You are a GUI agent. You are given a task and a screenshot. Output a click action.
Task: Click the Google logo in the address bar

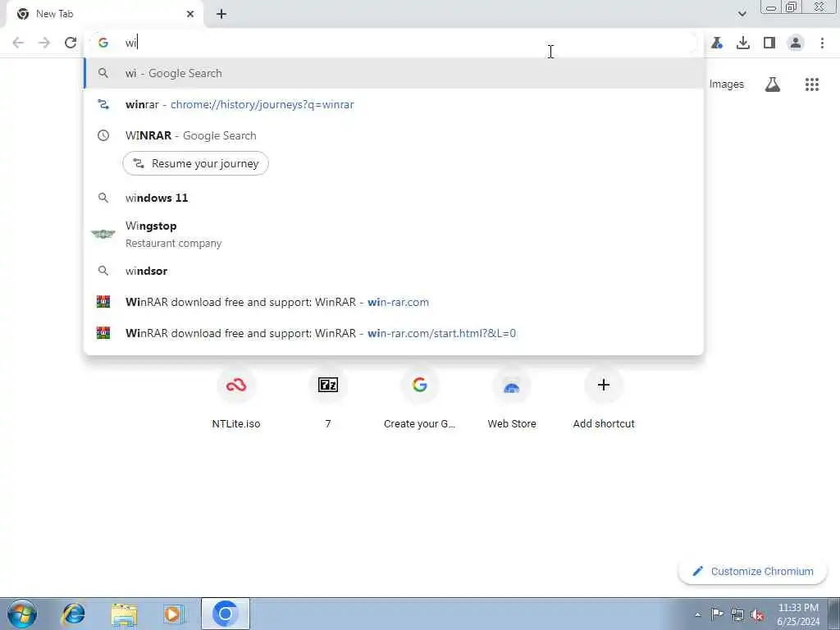point(103,43)
